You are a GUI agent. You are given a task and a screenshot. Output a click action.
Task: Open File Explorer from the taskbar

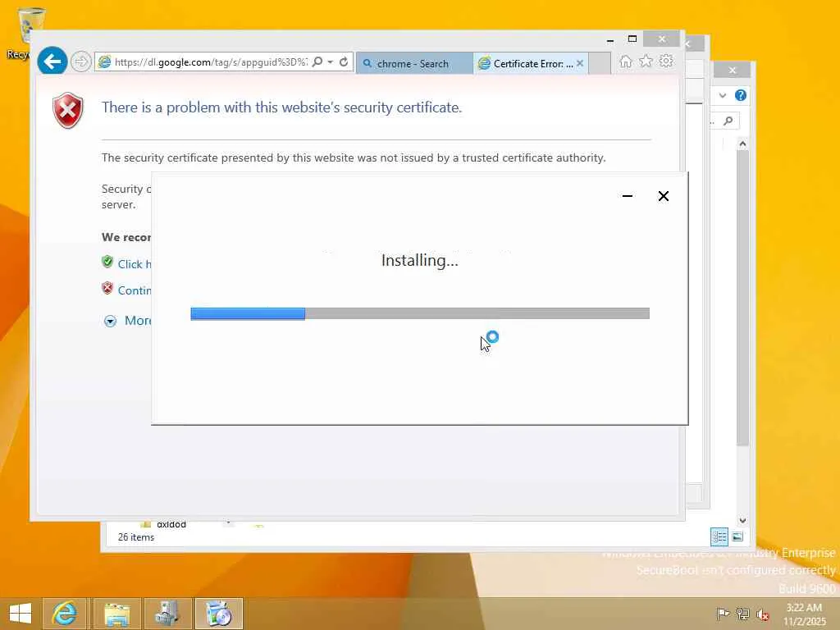pyautogui.click(x=116, y=614)
